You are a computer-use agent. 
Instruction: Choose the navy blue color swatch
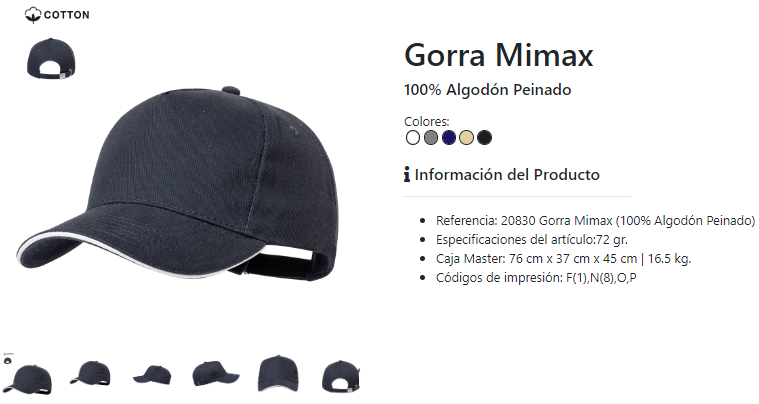click(449, 138)
